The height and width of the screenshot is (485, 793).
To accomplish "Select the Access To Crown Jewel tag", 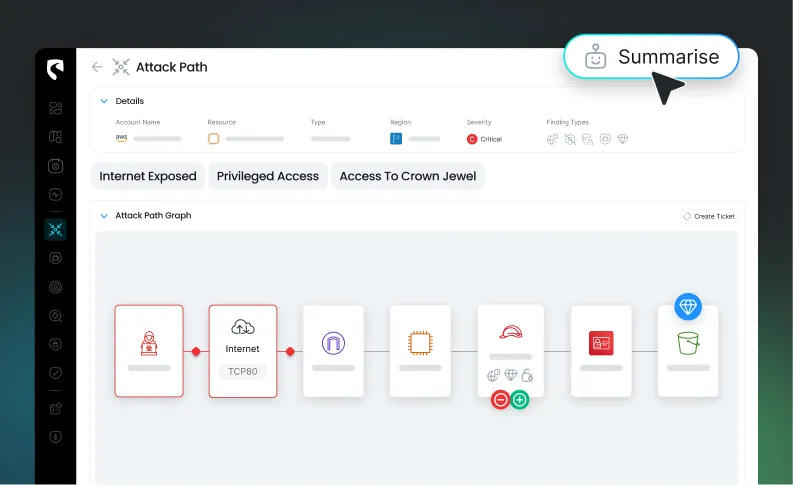I will click(408, 176).
